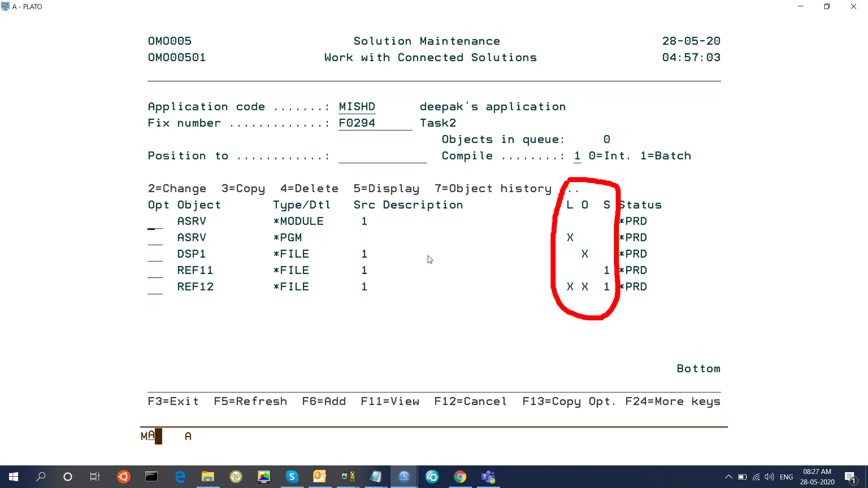Open Outlook from the taskbar
868x488 pixels.
pos(320,477)
